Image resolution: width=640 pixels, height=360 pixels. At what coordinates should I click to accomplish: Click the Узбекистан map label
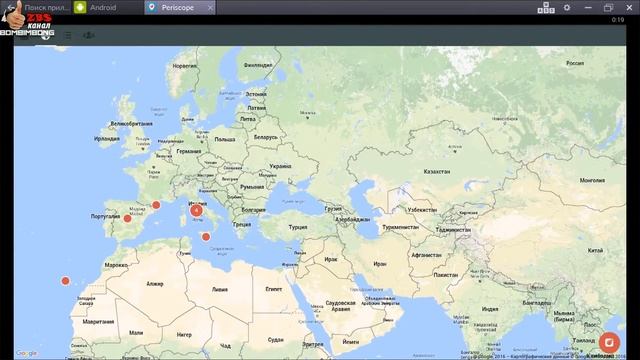pyautogui.click(x=422, y=210)
